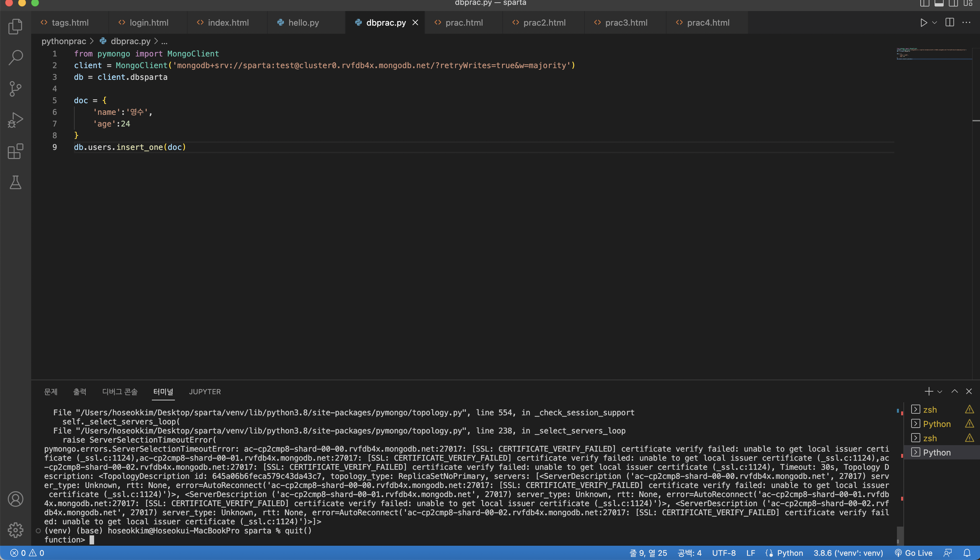Toggle the bottom panel from the title bar
The height and width of the screenshot is (560, 980).
click(939, 3)
